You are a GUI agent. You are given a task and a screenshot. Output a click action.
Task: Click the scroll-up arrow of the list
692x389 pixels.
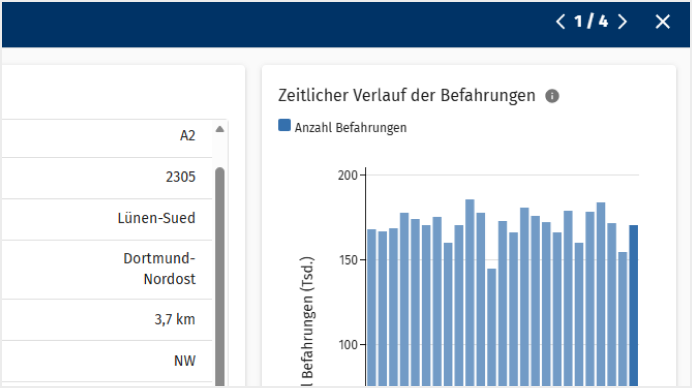coord(220,129)
